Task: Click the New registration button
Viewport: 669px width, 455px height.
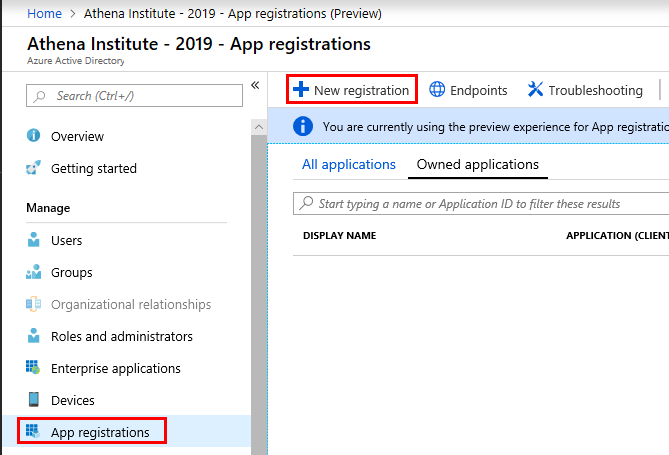Action: [352, 89]
